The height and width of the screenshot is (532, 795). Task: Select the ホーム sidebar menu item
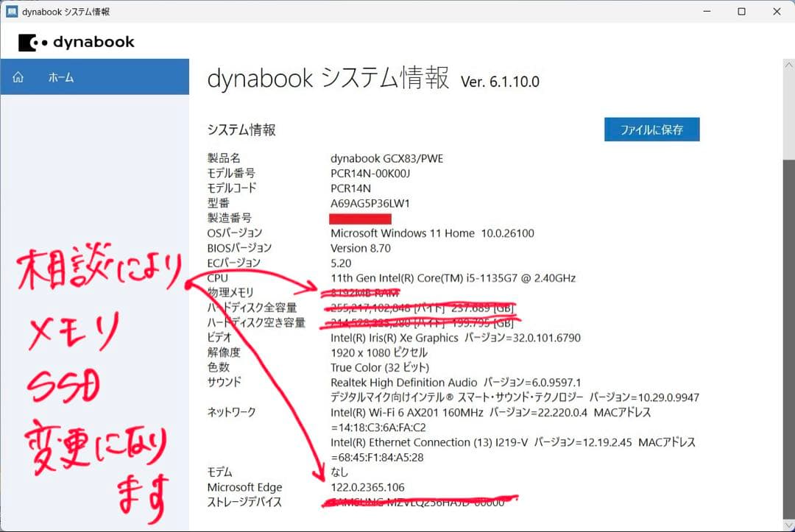pyautogui.click(x=61, y=77)
